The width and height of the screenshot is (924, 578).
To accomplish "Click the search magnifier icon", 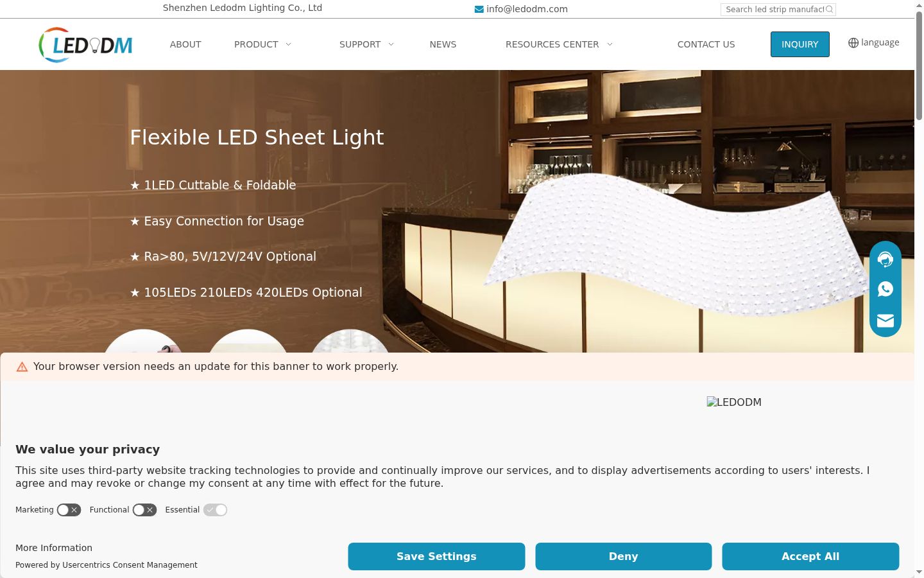I will 829,9.
